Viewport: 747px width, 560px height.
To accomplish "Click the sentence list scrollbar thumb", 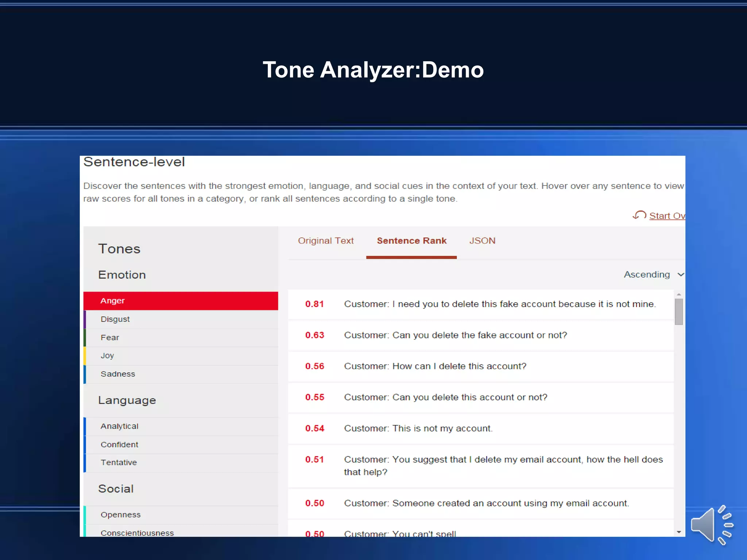I will coord(679,312).
